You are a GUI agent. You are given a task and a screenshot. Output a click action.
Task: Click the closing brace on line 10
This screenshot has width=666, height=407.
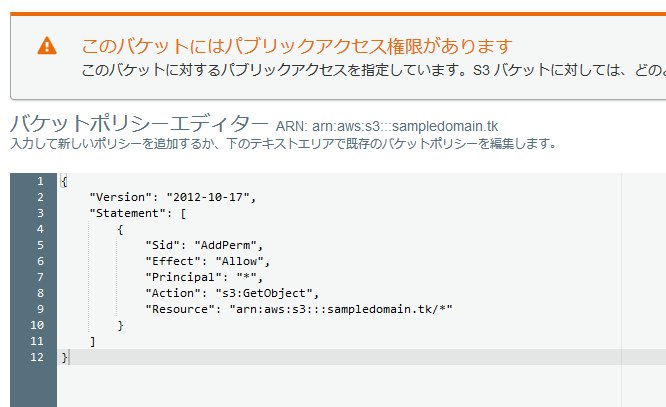(x=121, y=325)
